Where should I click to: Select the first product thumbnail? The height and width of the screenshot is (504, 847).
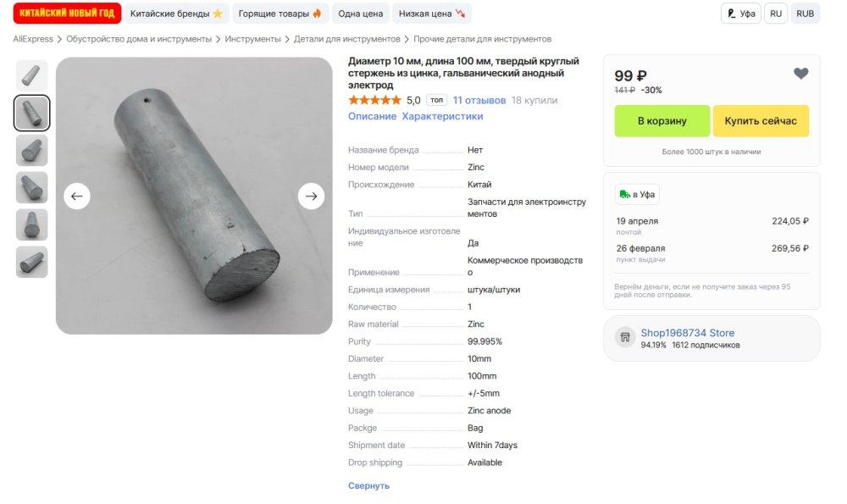point(32,75)
